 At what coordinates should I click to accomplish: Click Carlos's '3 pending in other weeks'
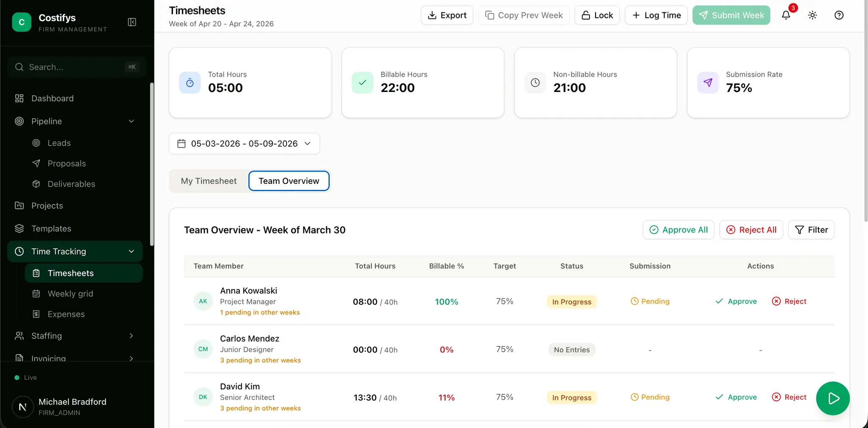(x=260, y=360)
